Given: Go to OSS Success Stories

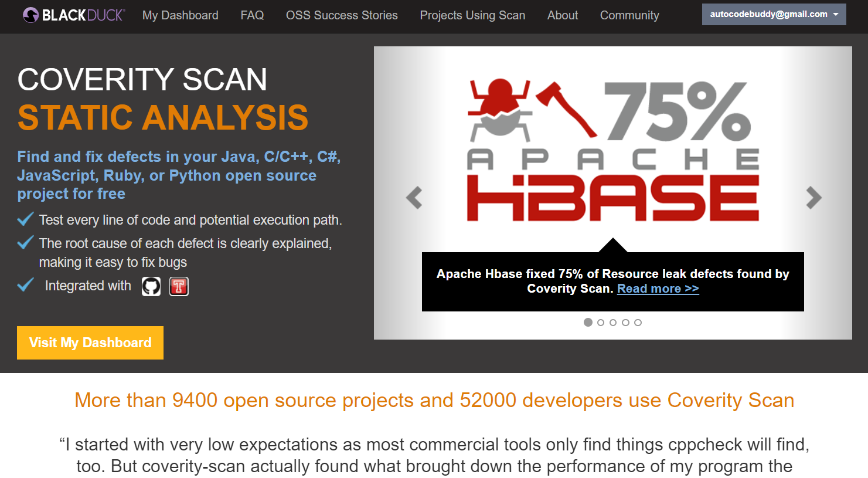Looking at the screenshot, I should click(342, 15).
